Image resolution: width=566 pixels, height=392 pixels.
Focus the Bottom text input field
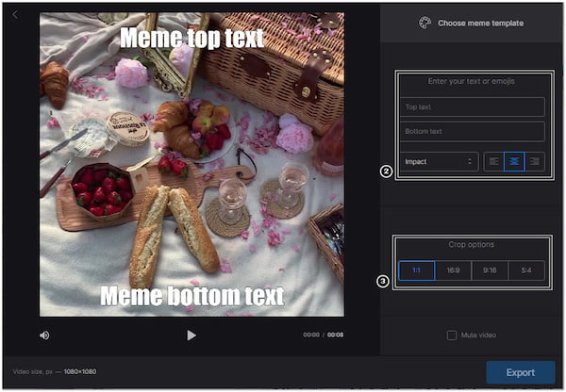coord(473,131)
